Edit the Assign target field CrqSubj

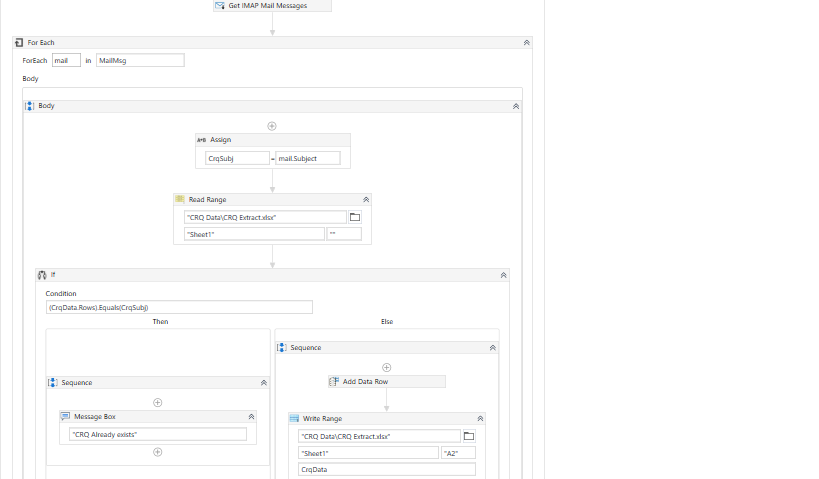(237, 158)
